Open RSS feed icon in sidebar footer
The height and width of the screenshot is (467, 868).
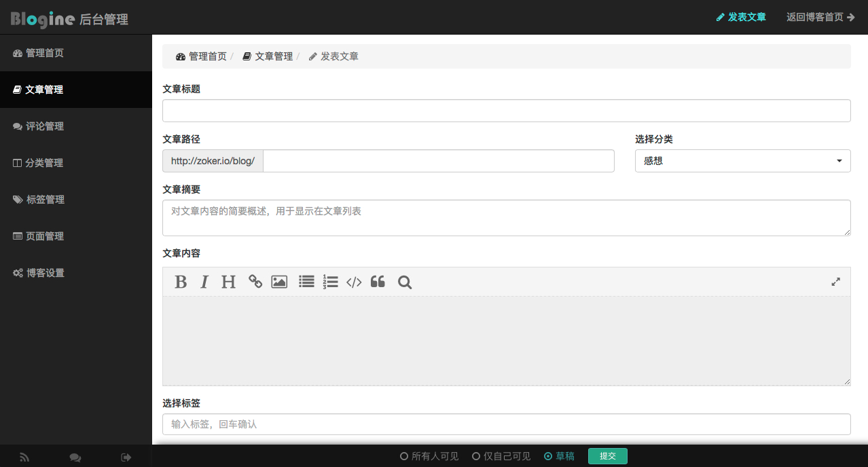pyautogui.click(x=24, y=457)
